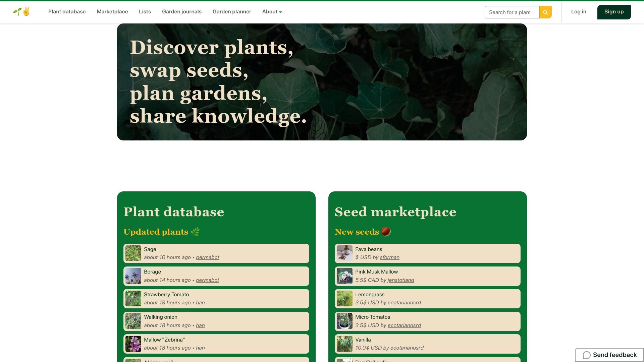Viewport: 644px width, 362px height.
Task: Click the yellow search magnifier button
Action: pyautogui.click(x=545, y=12)
